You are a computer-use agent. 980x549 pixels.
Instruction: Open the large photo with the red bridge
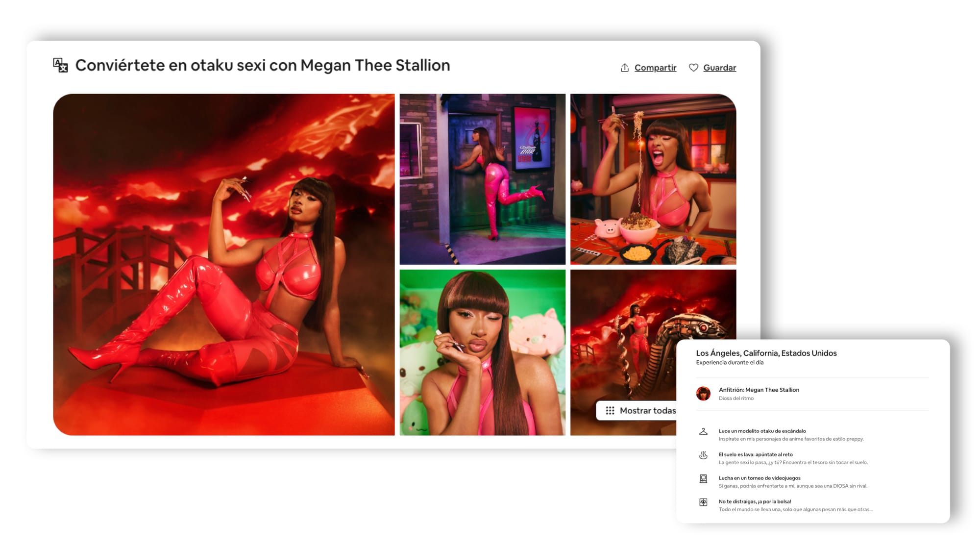pyautogui.click(x=224, y=265)
